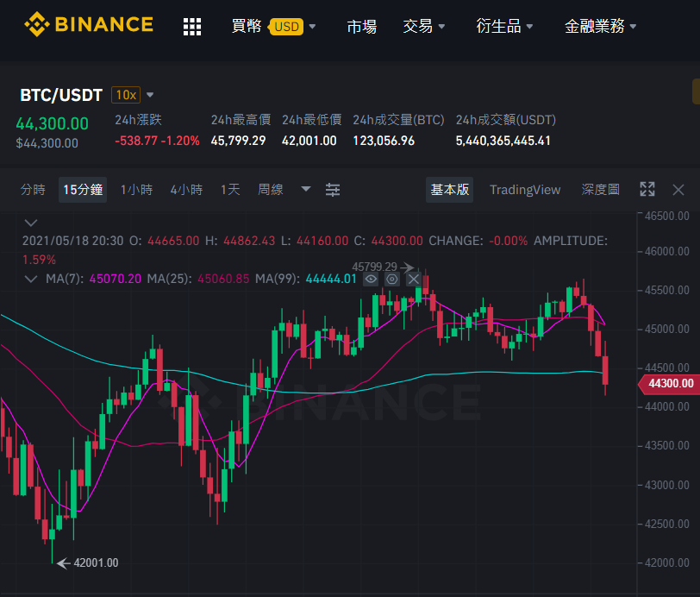This screenshot has height=597, width=700.
Task: Click the 24h volume 123,056.96
Action: pyautogui.click(x=384, y=141)
